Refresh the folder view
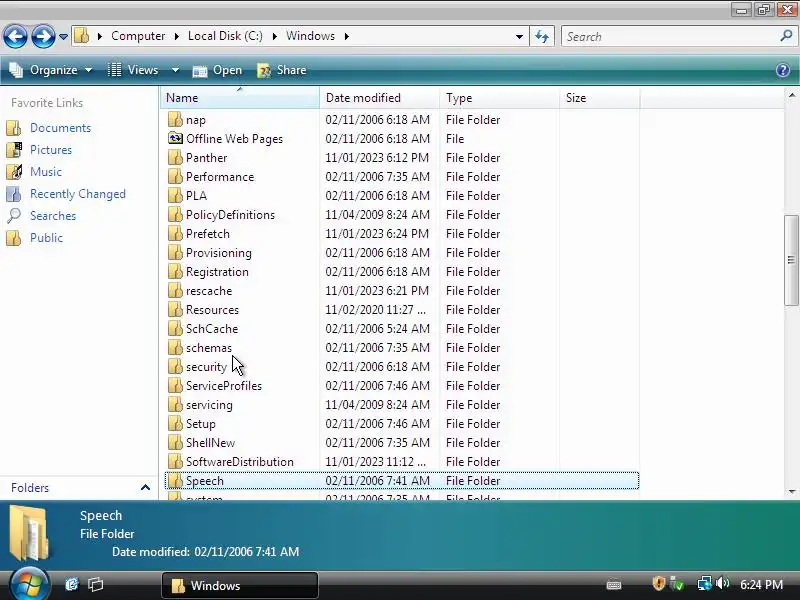The width and height of the screenshot is (800, 600). tap(542, 37)
